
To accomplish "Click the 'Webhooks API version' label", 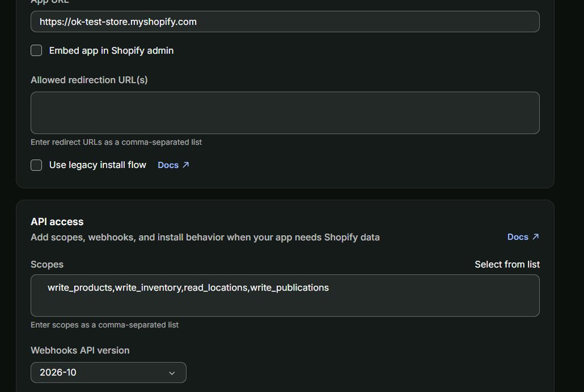I will coord(80,351).
